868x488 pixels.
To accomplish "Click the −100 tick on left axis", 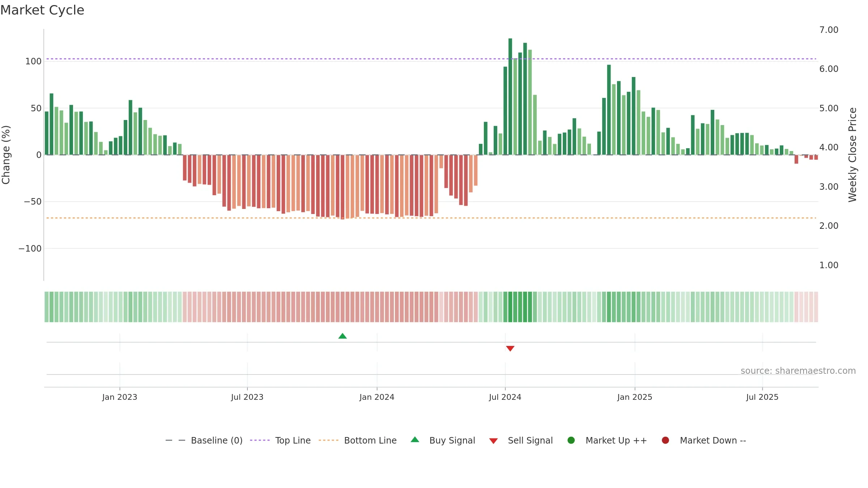I will [30, 249].
